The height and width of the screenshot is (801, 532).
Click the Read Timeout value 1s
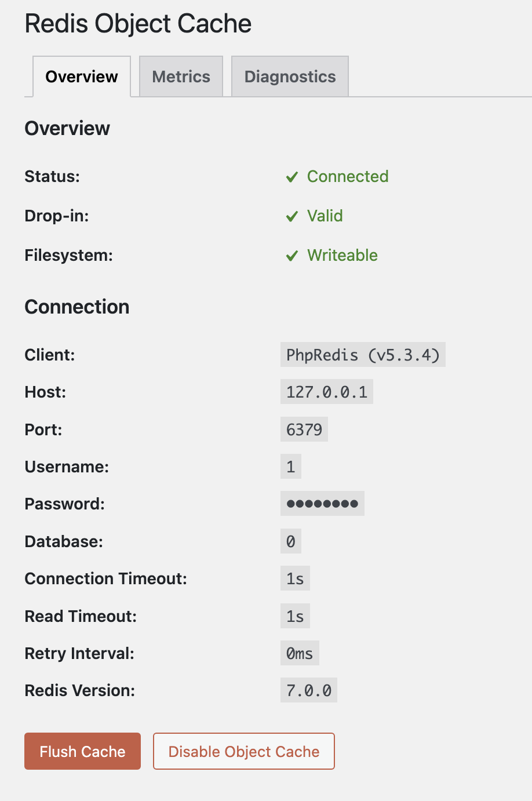pos(295,616)
